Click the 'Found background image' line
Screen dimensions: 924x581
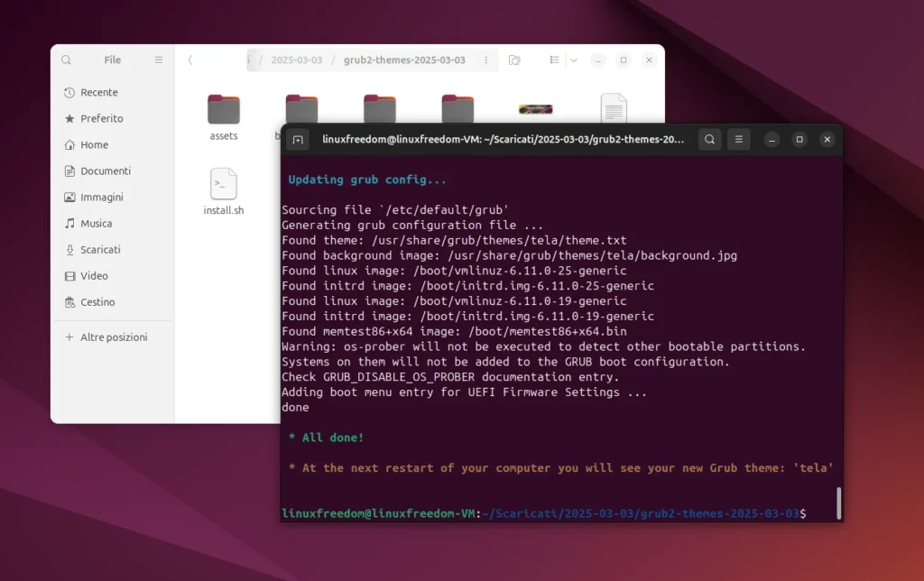pos(509,255)
